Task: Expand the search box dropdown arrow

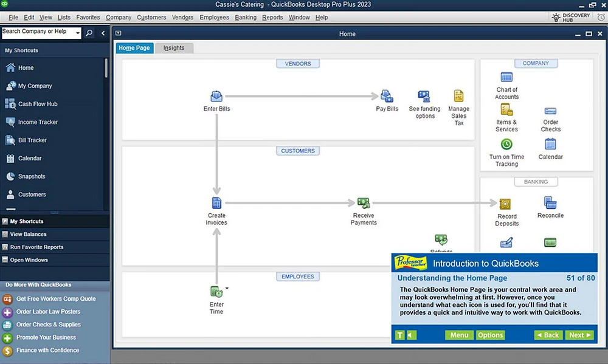Action: click(x=78, y=33)
